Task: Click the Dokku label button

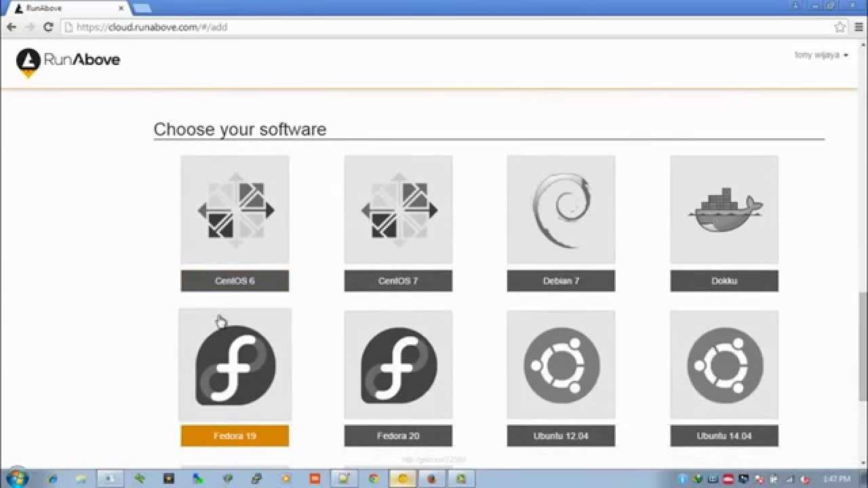Action: 724,281
